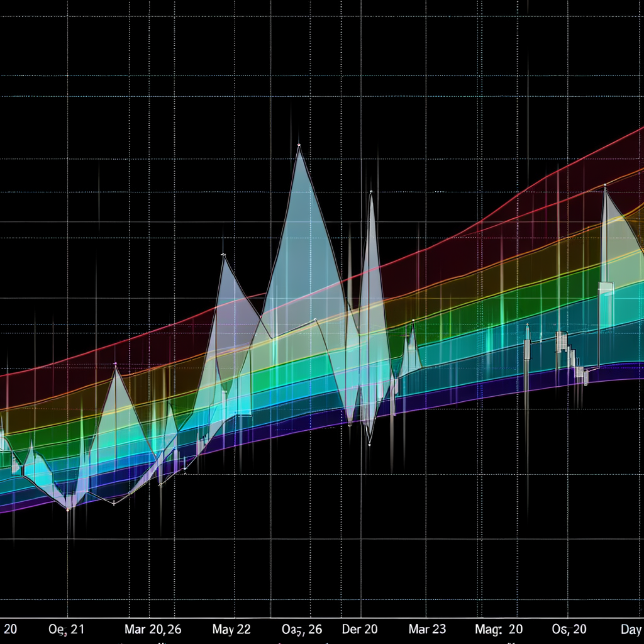
Task: Select the data point atop the second-tallest spike
Action: [371, 191]
